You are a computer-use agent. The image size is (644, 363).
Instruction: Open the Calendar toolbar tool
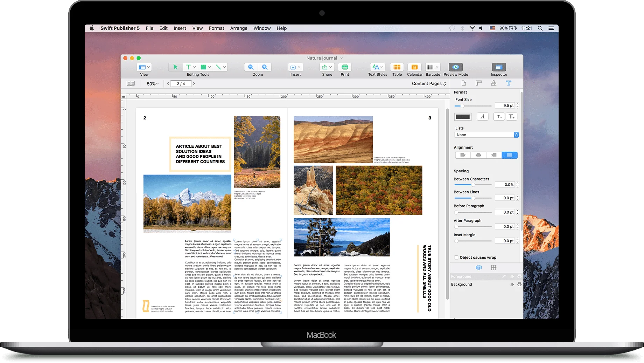click(414, 67)
